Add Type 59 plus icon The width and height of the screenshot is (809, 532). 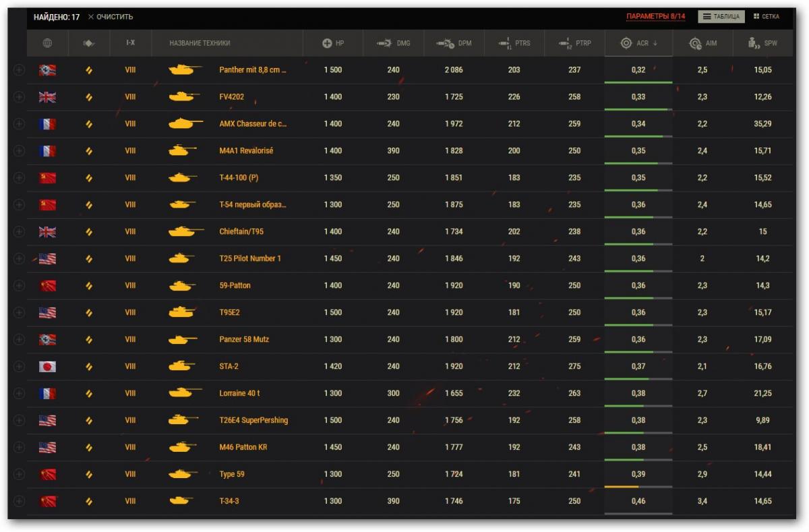pos(19,475)
